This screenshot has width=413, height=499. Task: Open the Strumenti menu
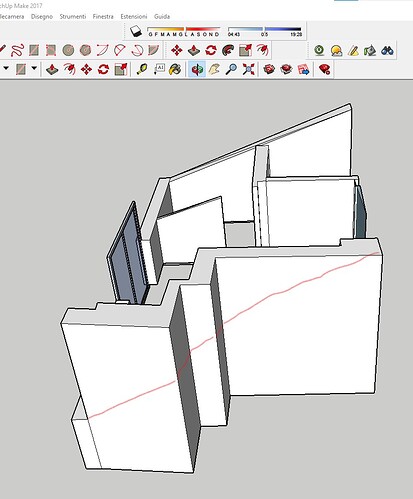click(x=73, y=16)
